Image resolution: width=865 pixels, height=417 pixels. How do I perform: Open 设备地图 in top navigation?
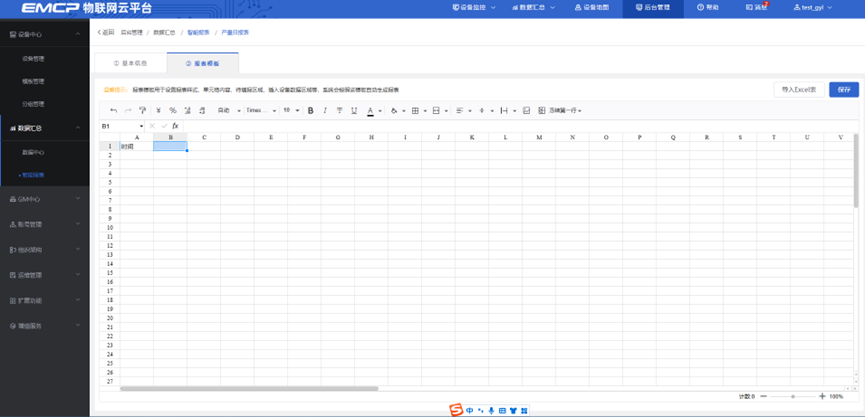point(592,8)
